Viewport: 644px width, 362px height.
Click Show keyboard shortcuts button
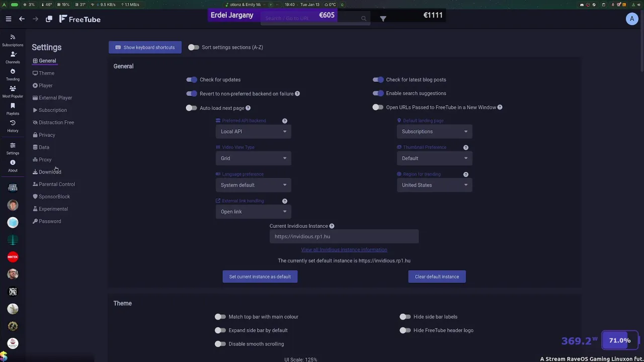coord(145,47)
